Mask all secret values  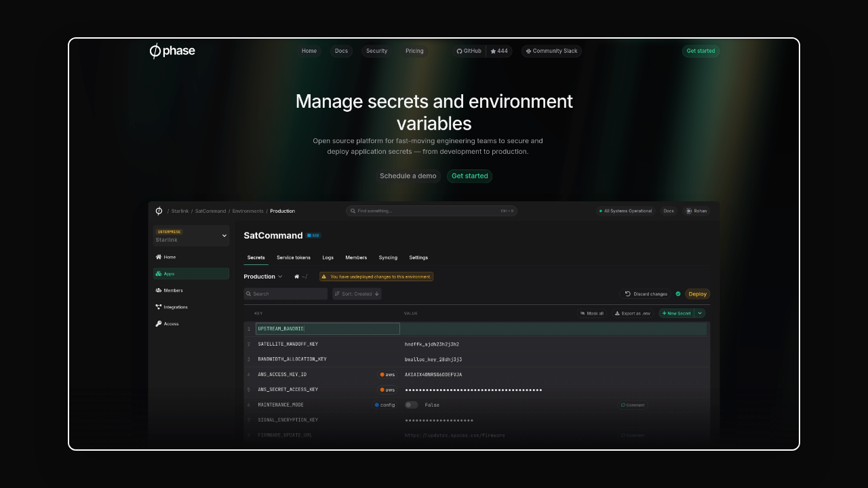(591, 313)
